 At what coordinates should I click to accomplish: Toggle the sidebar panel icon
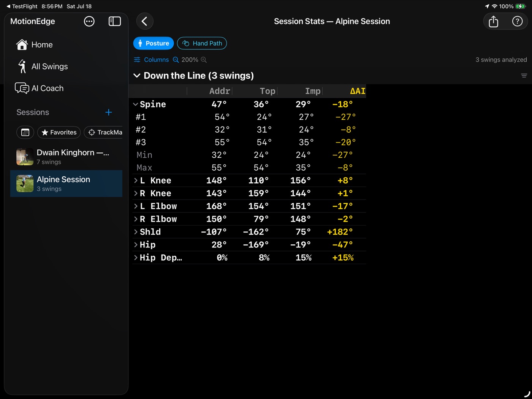click(115, 21)
